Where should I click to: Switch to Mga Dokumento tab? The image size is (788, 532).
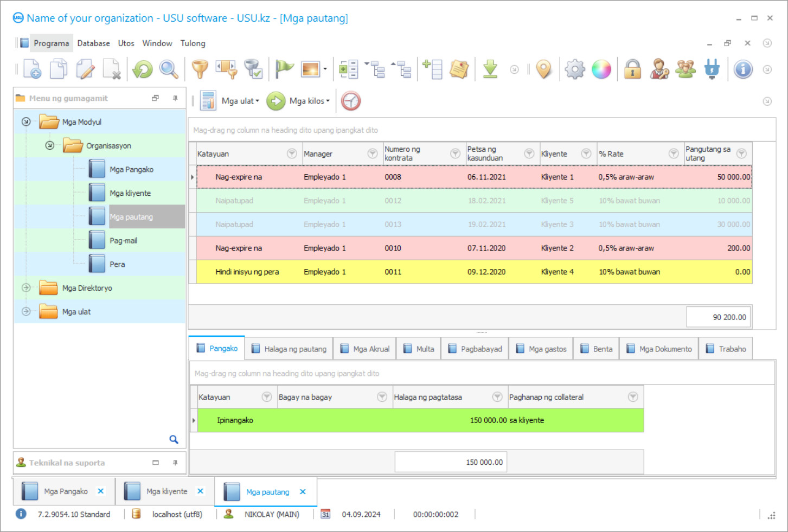tap(659, 349)
